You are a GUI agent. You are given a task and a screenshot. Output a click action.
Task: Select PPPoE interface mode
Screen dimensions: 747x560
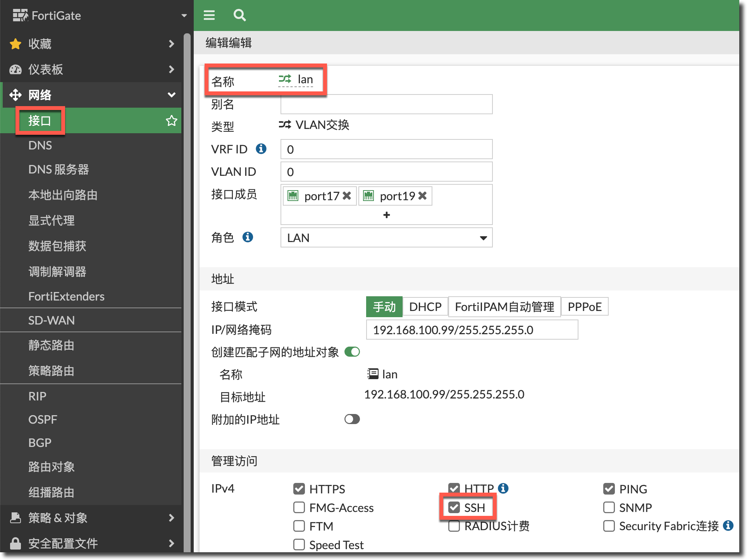pyautogui.click(x=584, y=307)
